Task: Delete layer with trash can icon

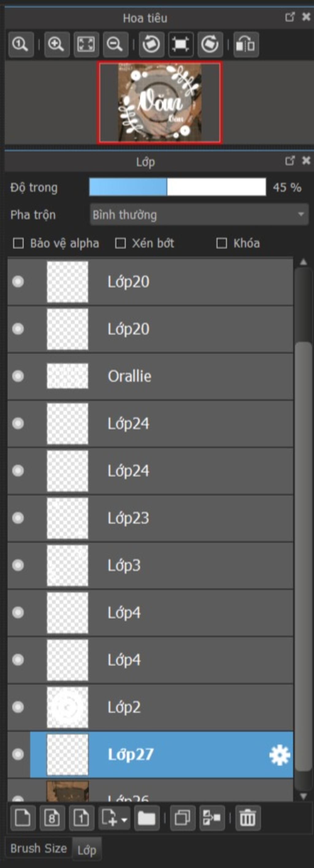Action: [248, 817]
